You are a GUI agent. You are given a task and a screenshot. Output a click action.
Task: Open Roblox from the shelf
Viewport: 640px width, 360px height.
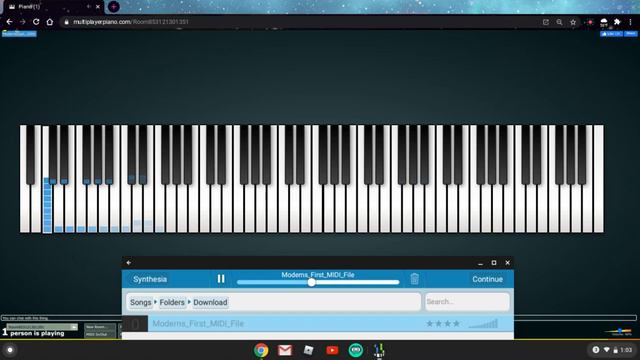(x=309, y=350)
